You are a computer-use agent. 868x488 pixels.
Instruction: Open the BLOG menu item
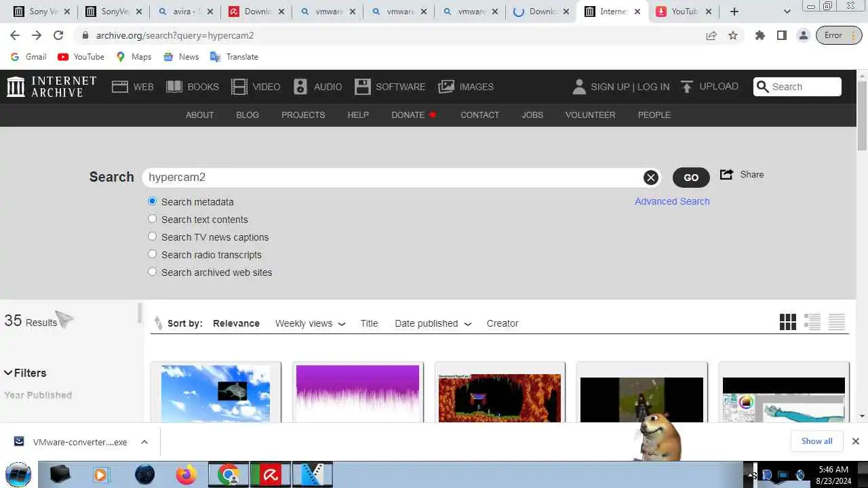tap(248, 115)
